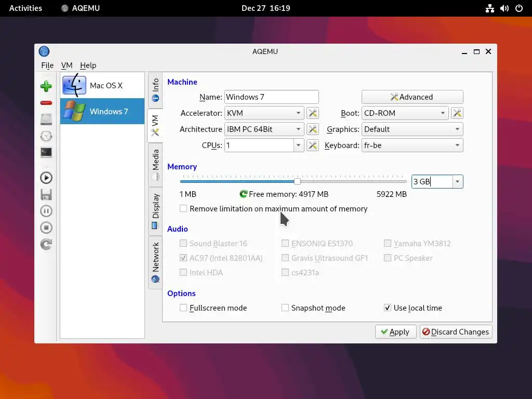
Task: Toggle Yamaha YM3812 checkbox
Action: coord(387,243)
